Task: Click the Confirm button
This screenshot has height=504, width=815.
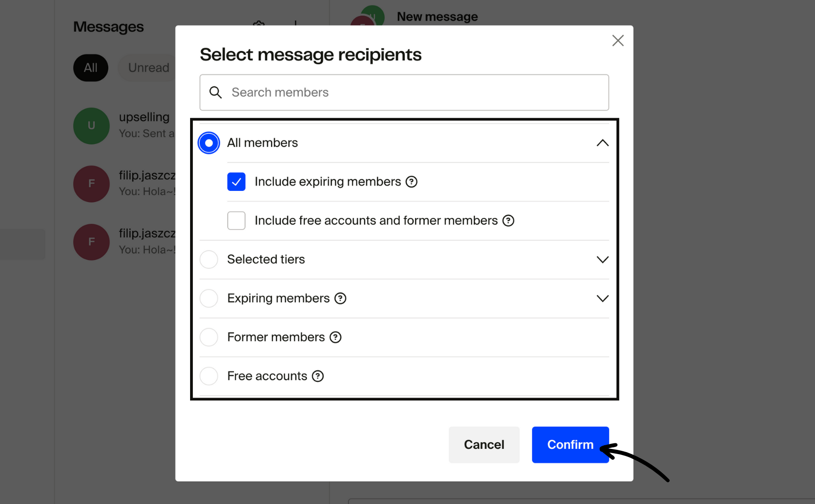Action: pos(570,444)
